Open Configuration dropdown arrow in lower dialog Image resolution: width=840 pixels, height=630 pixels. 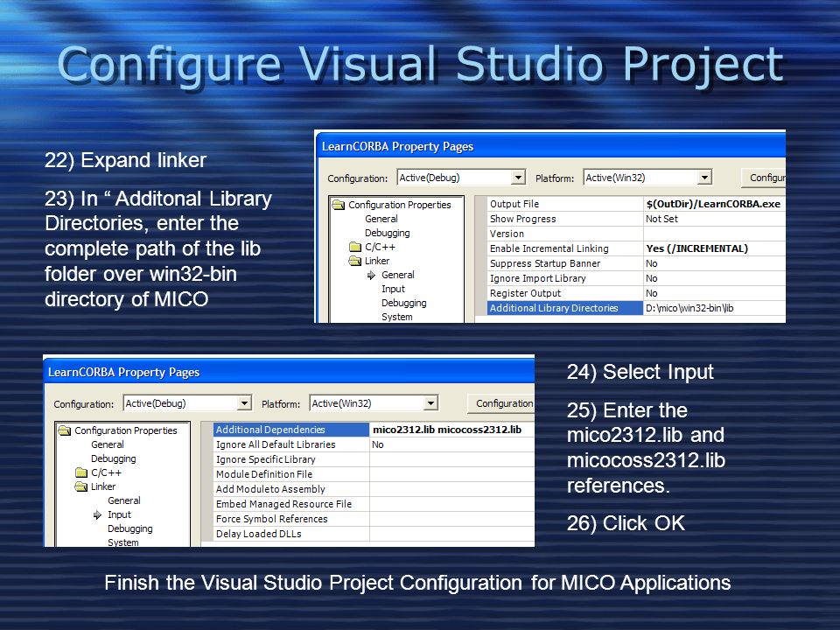pos(244,402)
